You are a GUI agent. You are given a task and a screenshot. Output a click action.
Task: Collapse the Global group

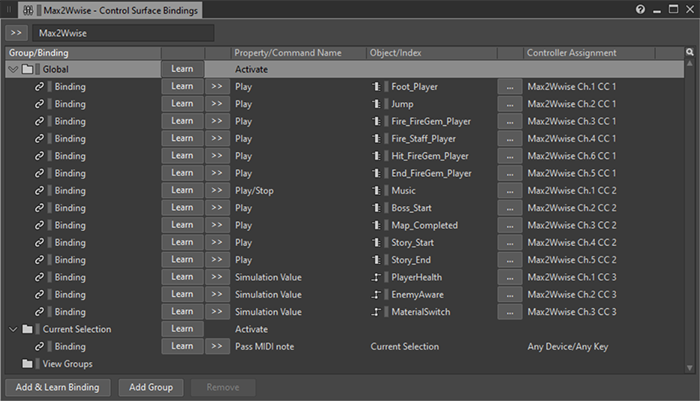pyautogui.click(x=12, y=70)
